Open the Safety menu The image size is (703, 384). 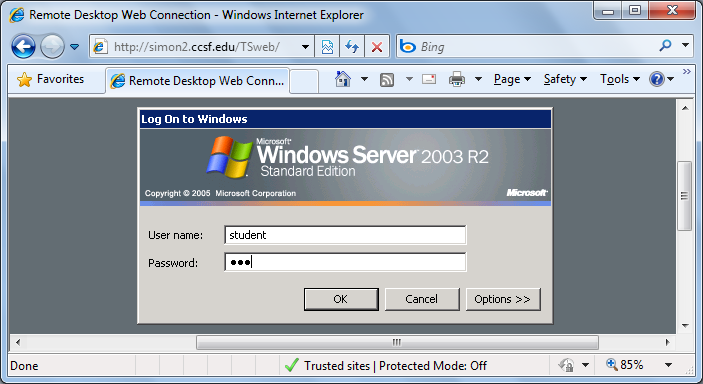[x=565, y=79]
